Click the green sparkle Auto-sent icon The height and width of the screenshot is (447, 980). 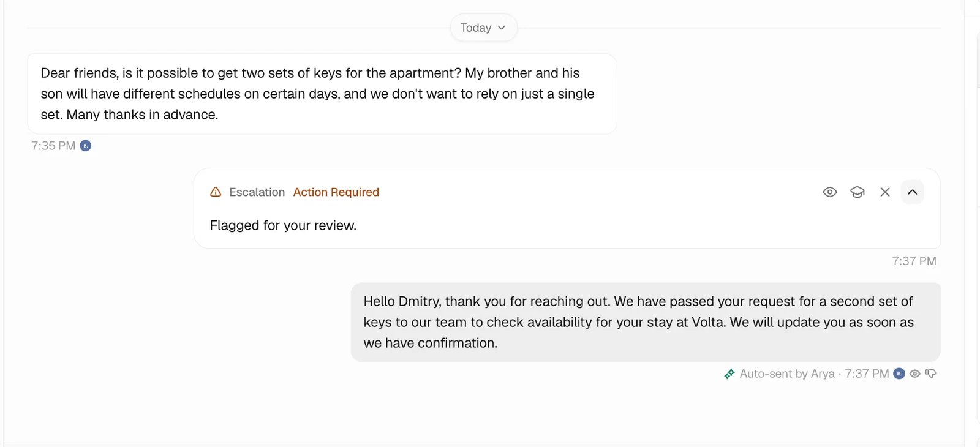[729, 374]
